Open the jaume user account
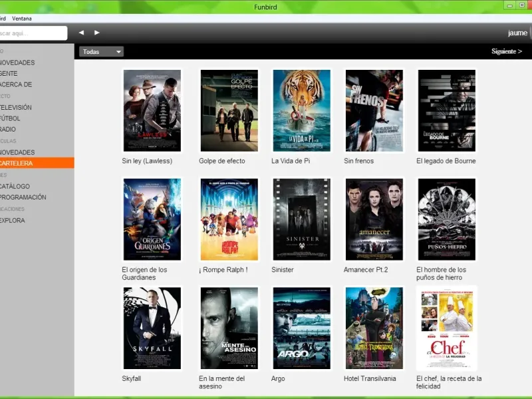The width and height of the screenshot is (532, 399). point(517,33)
